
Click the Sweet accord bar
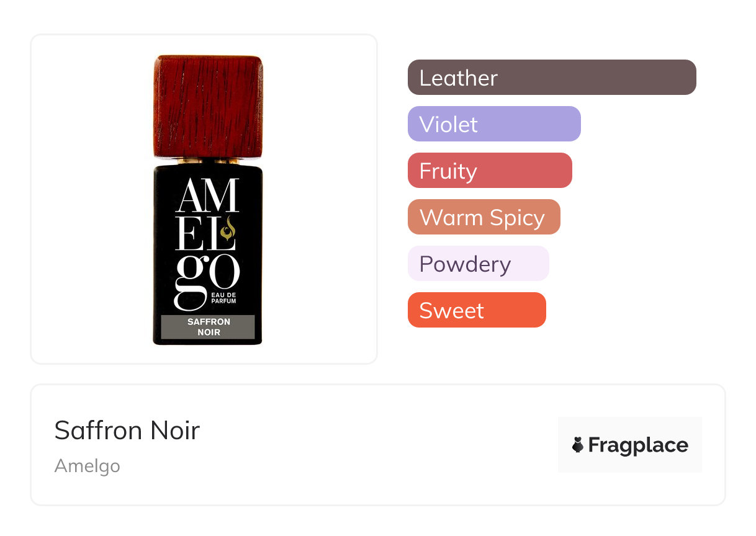tap(477, 310)
